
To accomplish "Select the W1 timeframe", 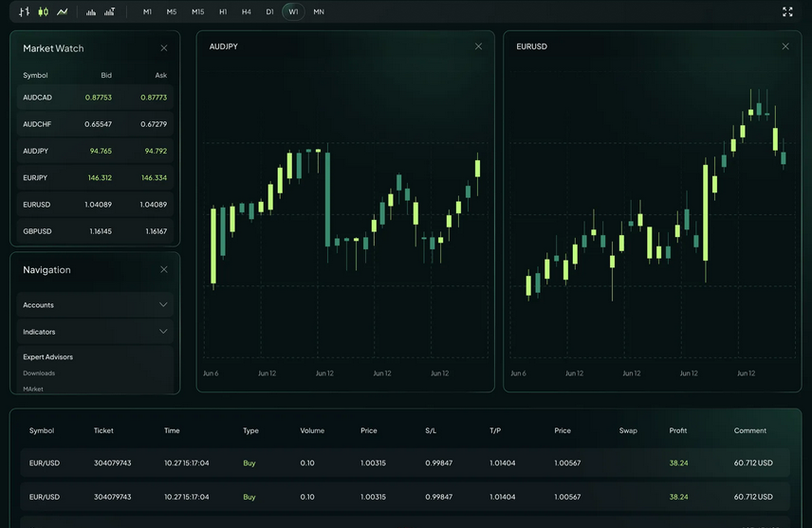I will coord(293,12).
